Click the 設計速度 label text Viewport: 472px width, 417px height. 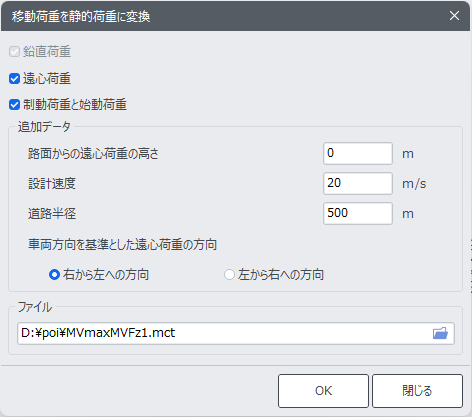[x=52, y=184]
